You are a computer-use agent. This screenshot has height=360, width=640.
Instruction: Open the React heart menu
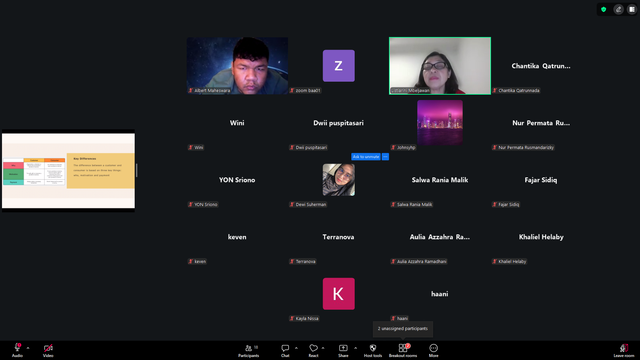tap(313, 350)
